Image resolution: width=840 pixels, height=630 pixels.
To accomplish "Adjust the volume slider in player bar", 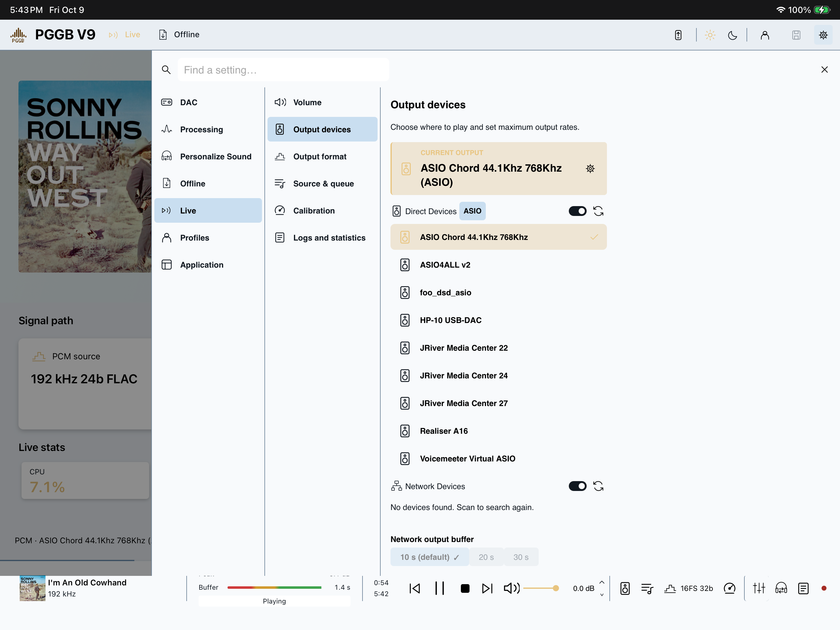I will (541, 588).
